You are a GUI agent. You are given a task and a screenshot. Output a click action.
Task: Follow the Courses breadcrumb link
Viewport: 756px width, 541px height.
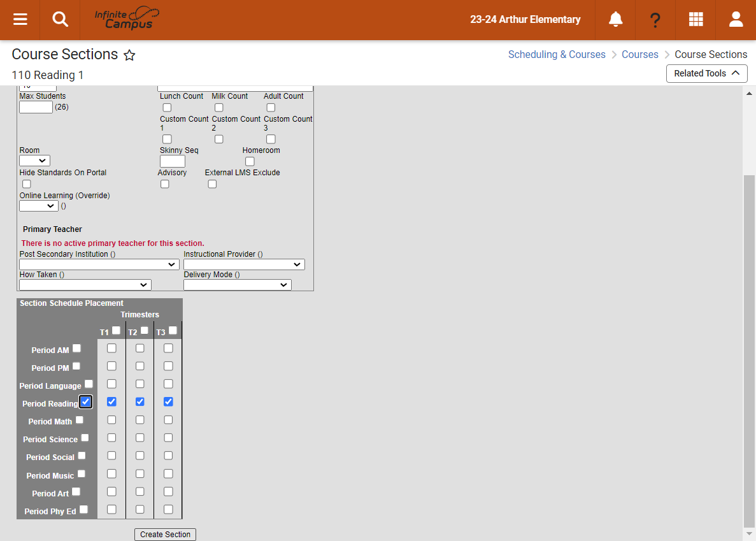(x=640, y=55)
